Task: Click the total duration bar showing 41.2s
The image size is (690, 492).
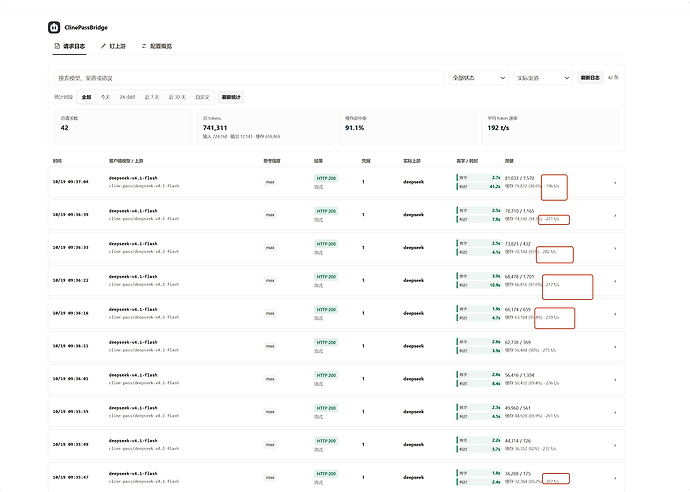Action: click(479, 186)
